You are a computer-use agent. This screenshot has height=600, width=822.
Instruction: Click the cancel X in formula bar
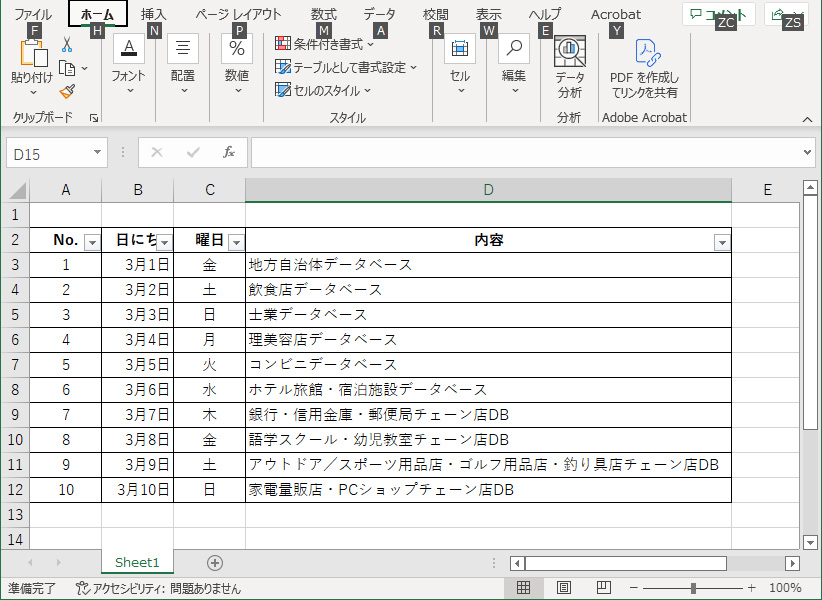(157, 152)
